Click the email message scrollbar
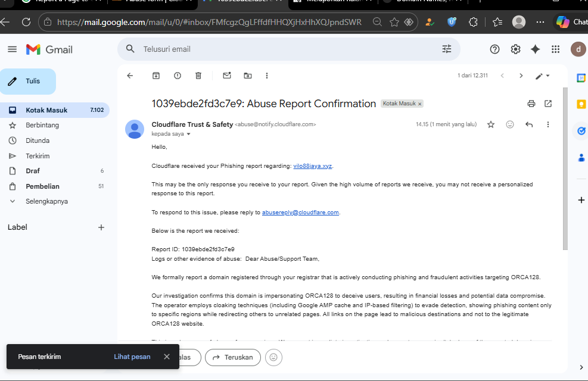 pos(565,168)
